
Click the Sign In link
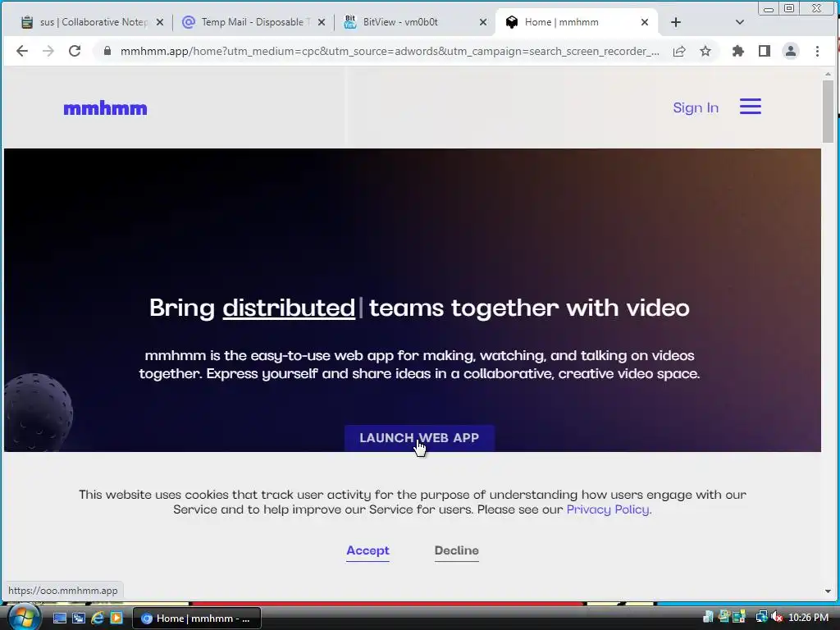coord(696,107)
